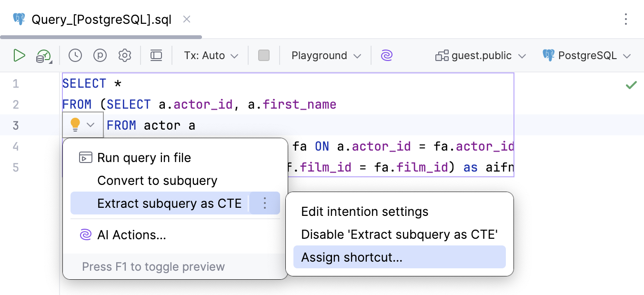The image size is (644, 295).
Task: Toggle in-editor results view icon
Action: pyautogui.click(x=156, y=55)
